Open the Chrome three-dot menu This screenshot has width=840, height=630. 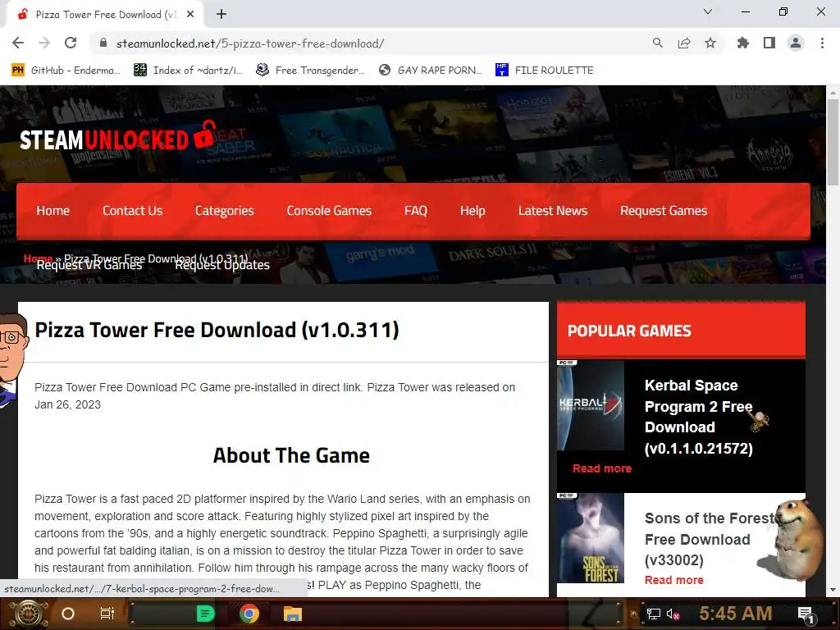[x=822, y=43]
